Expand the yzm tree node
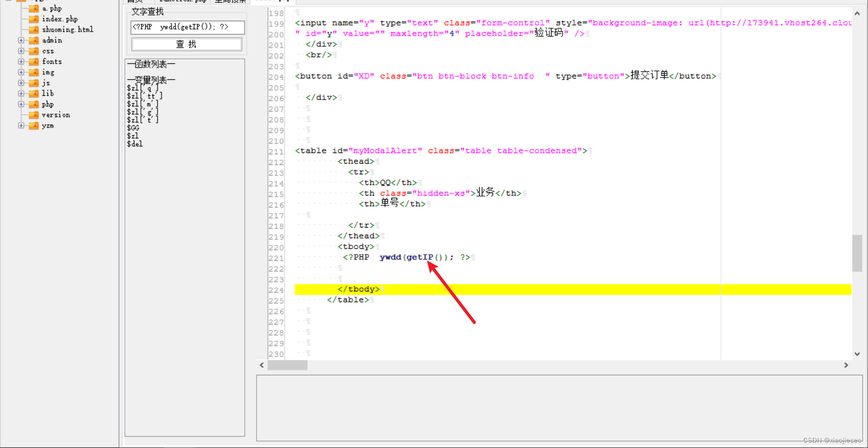 [21, 126]
